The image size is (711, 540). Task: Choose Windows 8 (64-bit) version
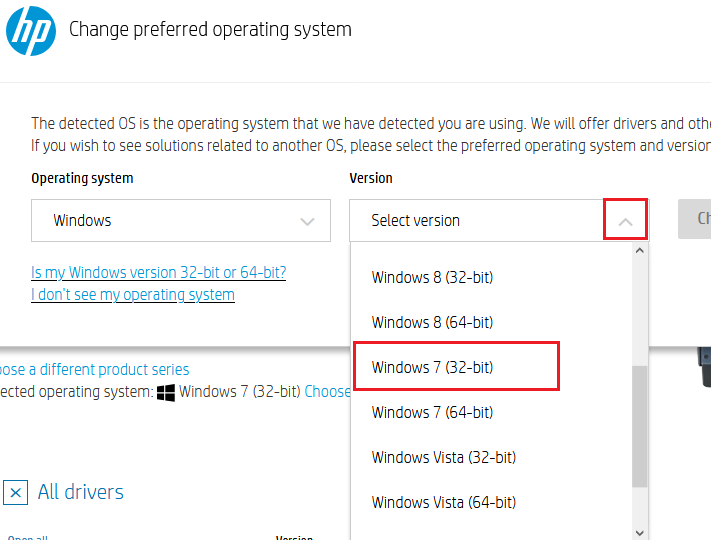click(432, 322)
